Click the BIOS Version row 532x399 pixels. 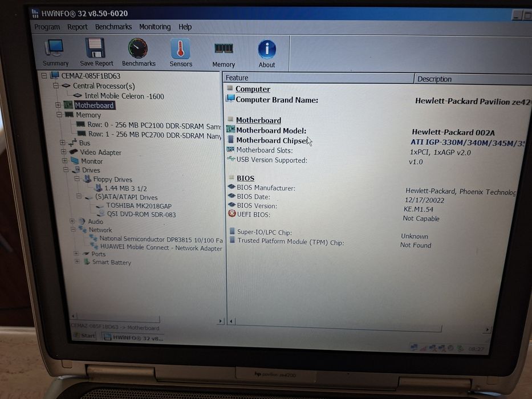(331, 207)
